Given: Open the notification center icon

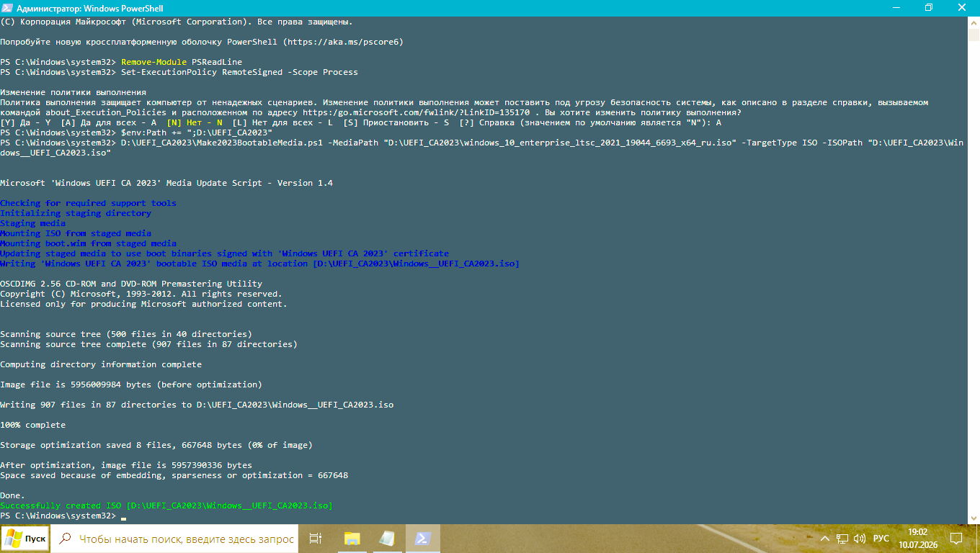Looking at the screenshot, I should 956,539.
